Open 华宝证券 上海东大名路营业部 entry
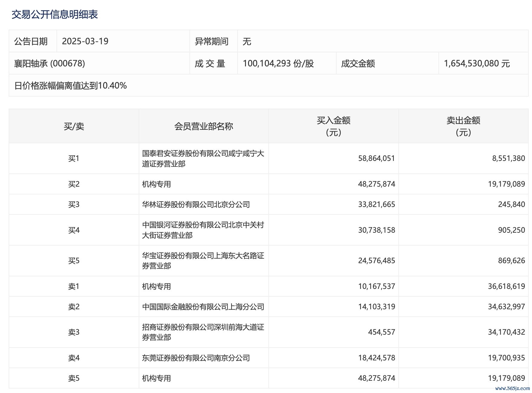Viewport: 532px width, 393px height. point(203,261)
